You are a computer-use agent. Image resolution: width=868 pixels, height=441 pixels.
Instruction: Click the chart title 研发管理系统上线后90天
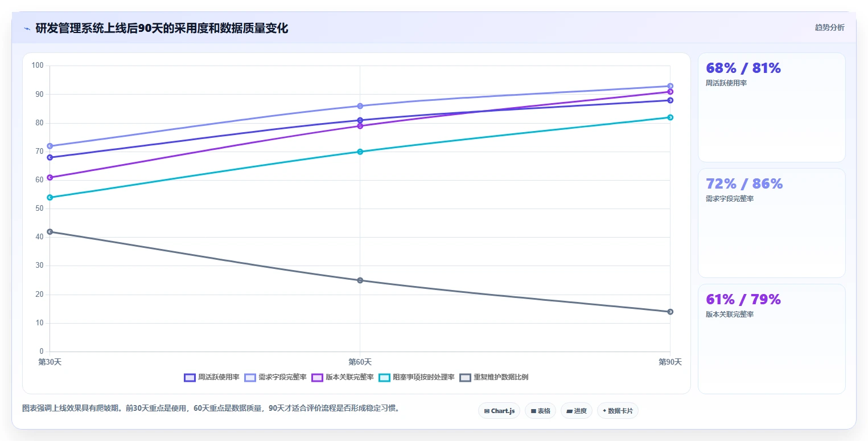162,28
